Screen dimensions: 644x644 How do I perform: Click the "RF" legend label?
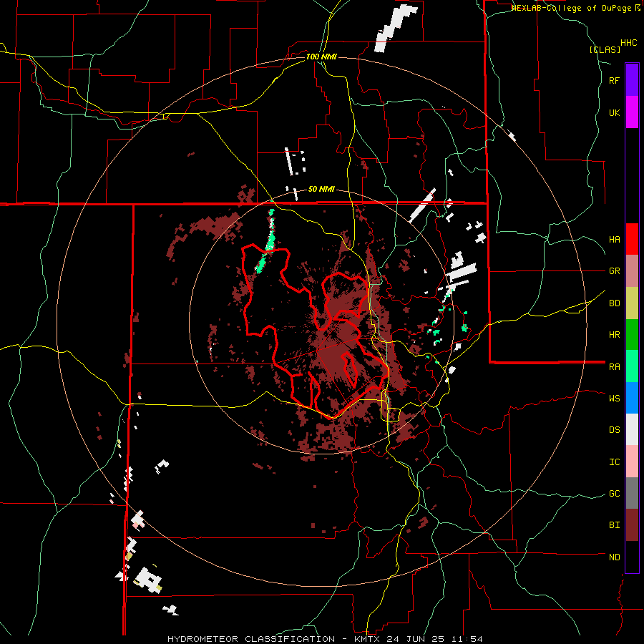coord(614,80)
